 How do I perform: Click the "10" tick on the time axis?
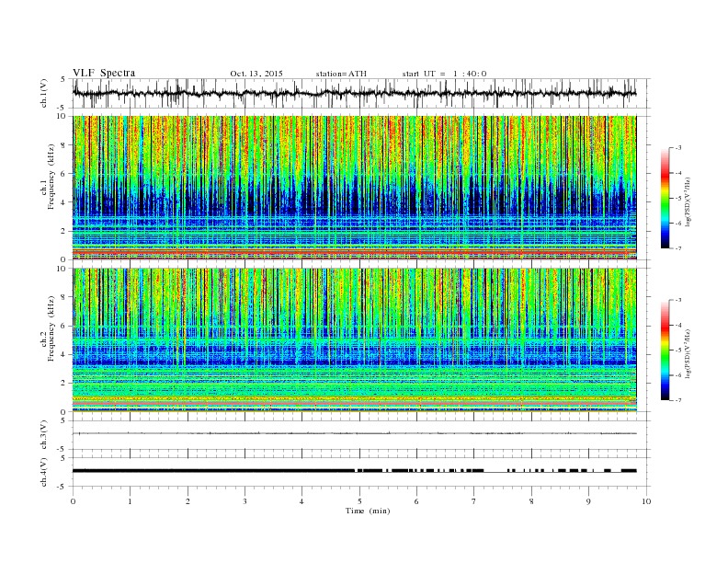tap(646, 501)
